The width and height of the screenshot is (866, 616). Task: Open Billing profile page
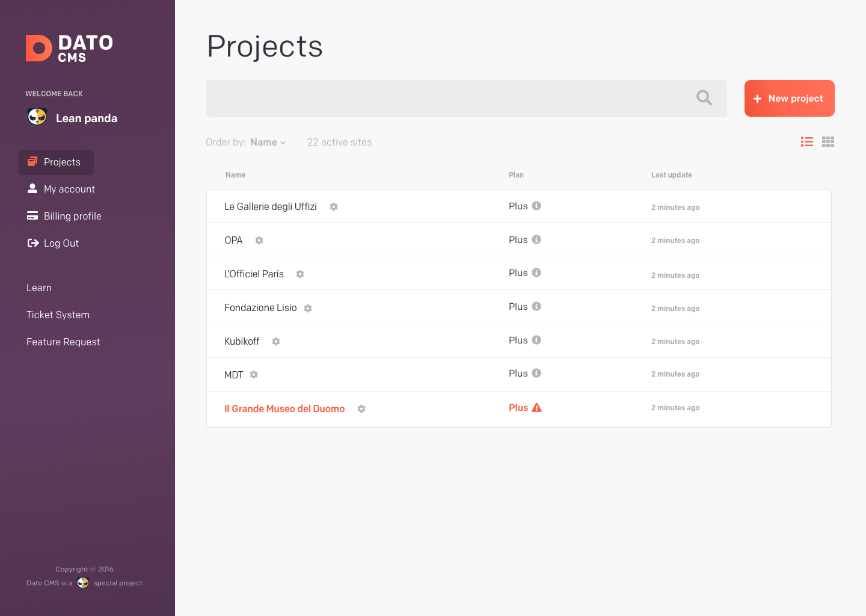coord(64,216)
